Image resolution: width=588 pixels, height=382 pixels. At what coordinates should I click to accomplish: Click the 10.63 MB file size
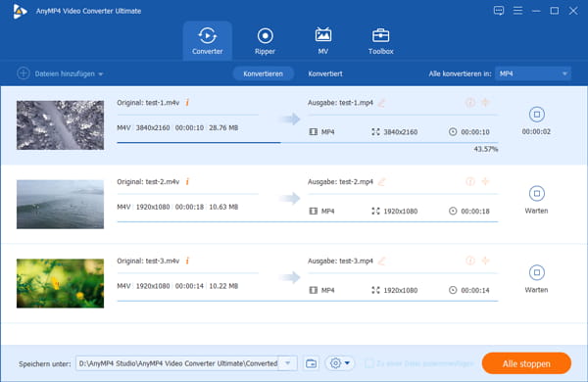[223, 207]
